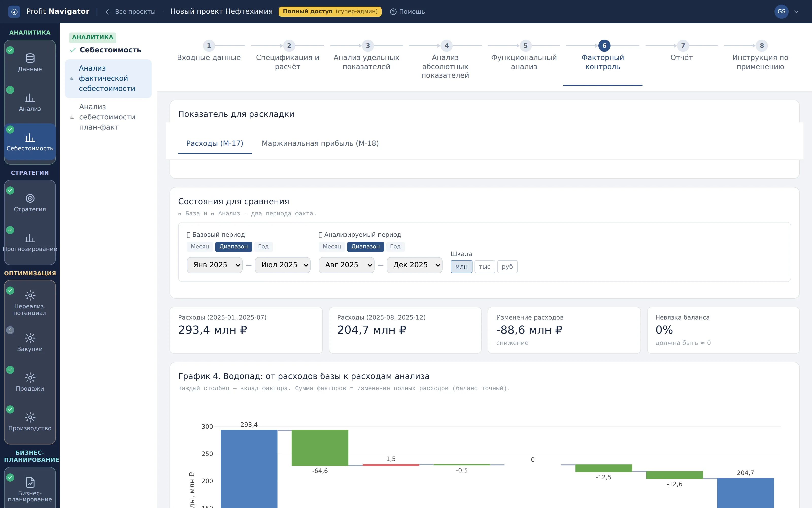Expand the user menu chevron
The image size is (812, 508).
(x=796, y=12)
